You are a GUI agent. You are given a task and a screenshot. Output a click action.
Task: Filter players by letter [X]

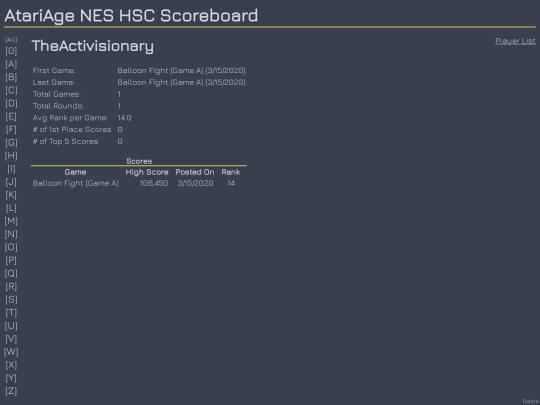[x=11, y=365]
